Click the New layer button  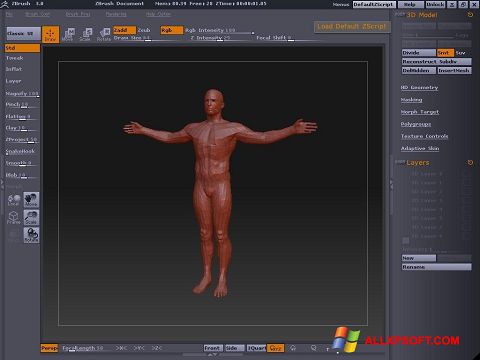click(x=419, y=258)
